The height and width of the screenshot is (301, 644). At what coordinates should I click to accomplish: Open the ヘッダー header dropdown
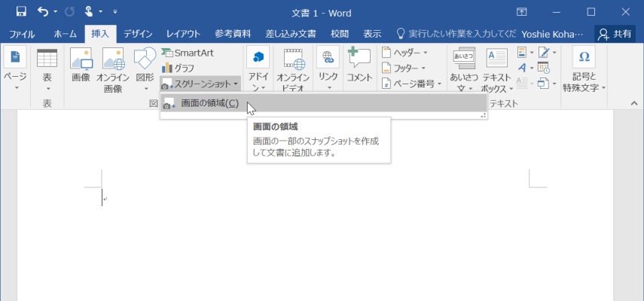[405, 53]
